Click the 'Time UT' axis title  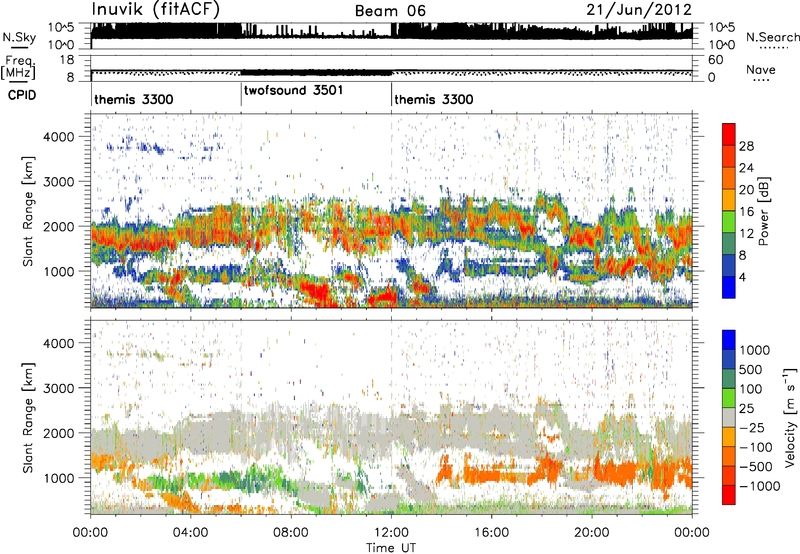pos(391,548)
